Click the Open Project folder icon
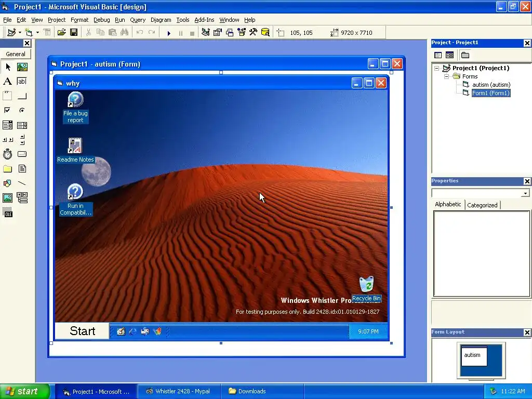 (x=61, y=33)
